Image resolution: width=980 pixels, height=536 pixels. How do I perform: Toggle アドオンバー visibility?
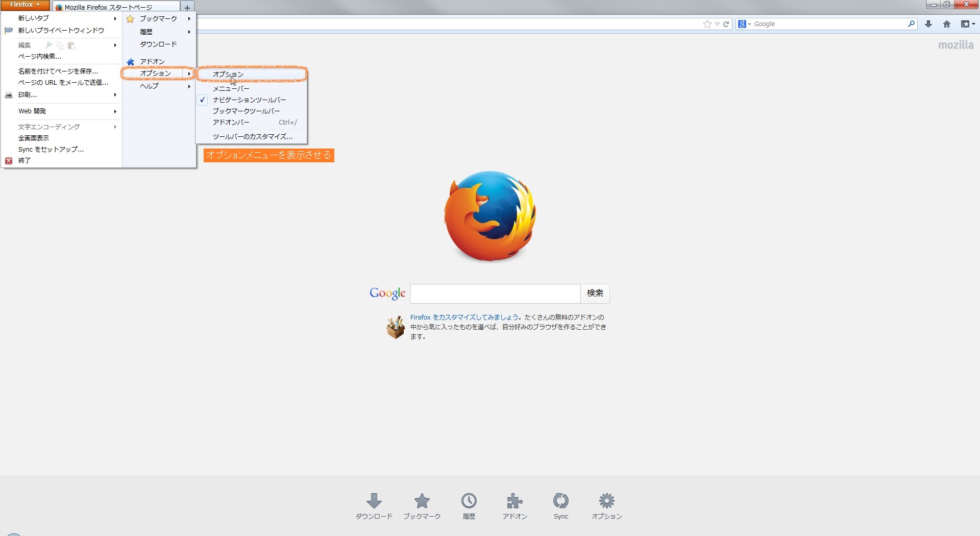[252, 123]
